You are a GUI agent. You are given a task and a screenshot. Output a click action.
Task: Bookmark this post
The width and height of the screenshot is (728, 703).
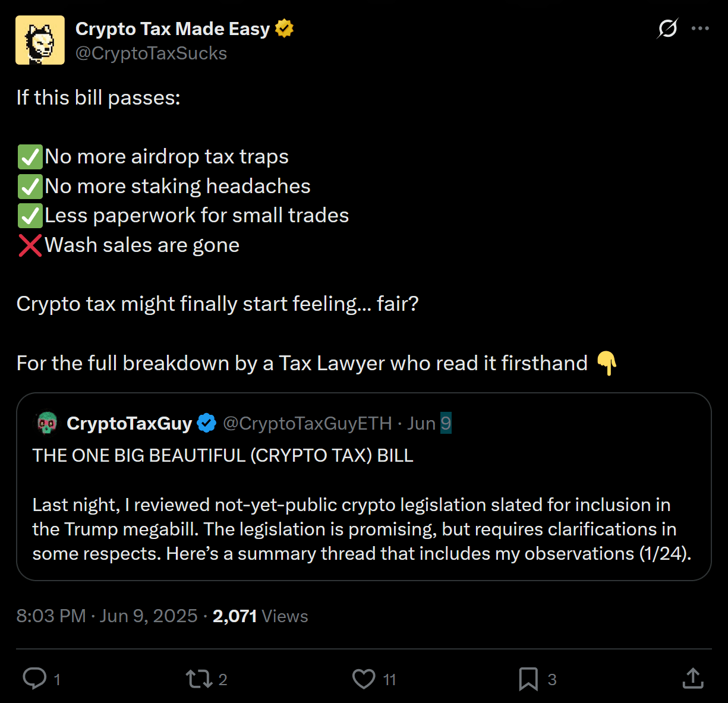point(528,679)
